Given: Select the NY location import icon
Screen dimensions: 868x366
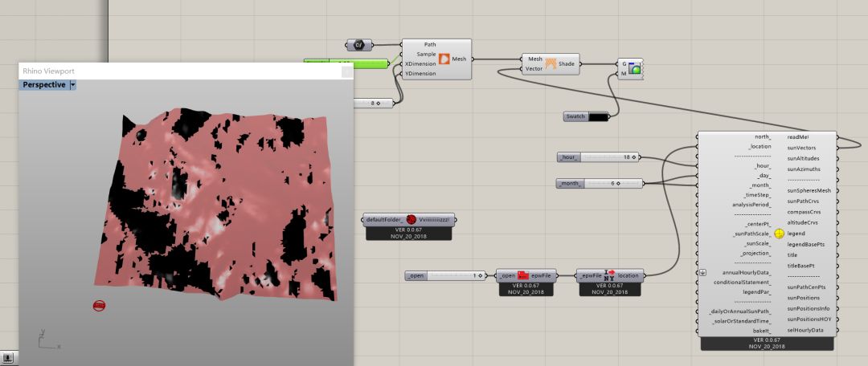Looking at the screenshot, I should [x=609, y=275].
